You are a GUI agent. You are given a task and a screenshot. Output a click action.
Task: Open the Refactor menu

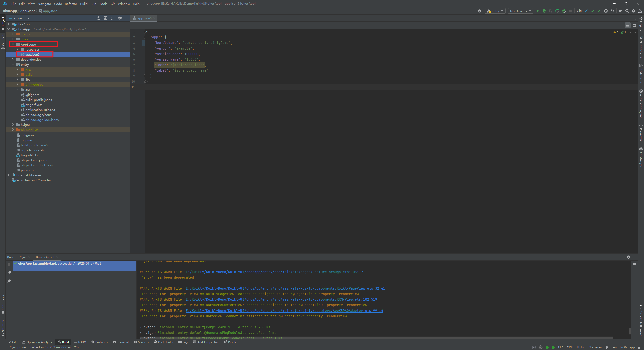(71, 4)
